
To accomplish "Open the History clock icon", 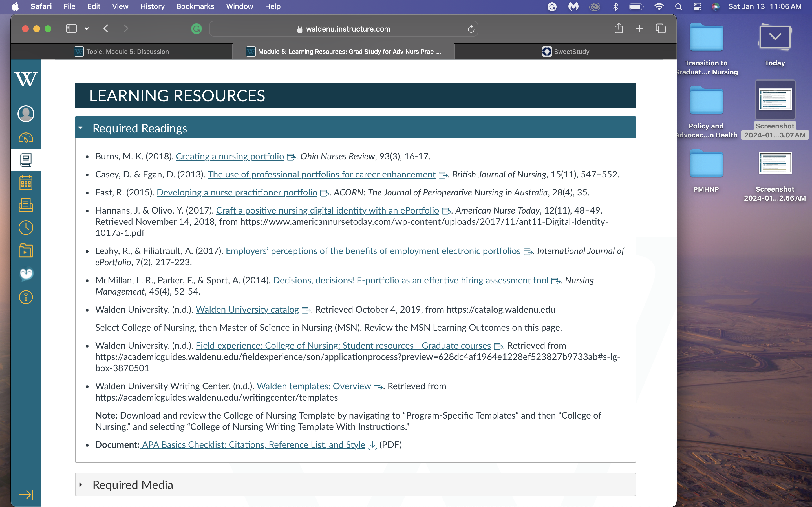I will pos(26,228).
